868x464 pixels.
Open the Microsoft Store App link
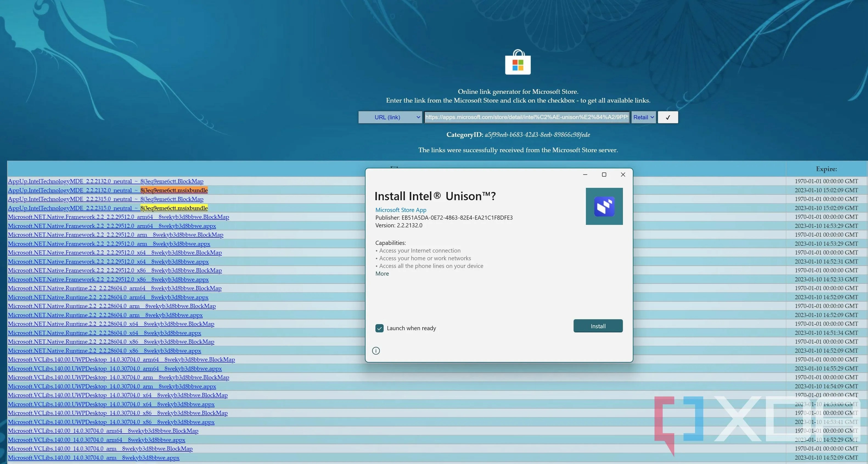point(401,210)
